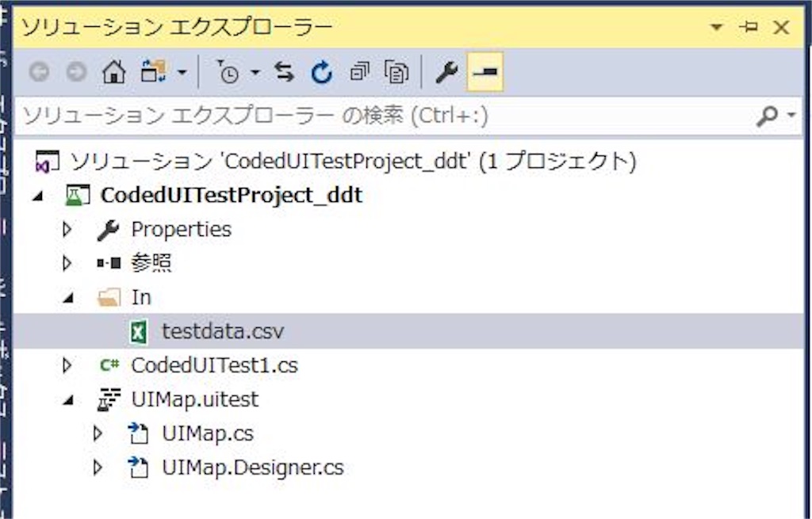
Task: Toggle Show All Files icon
Action: [396, 72]
